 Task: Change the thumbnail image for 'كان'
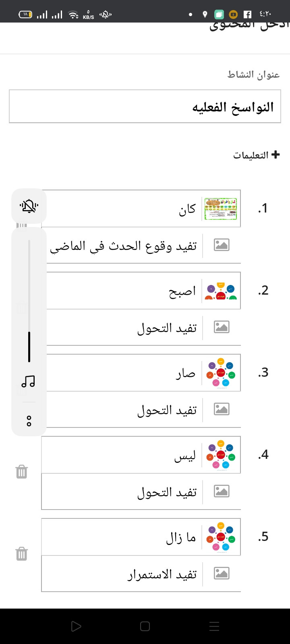pos(221,208)
